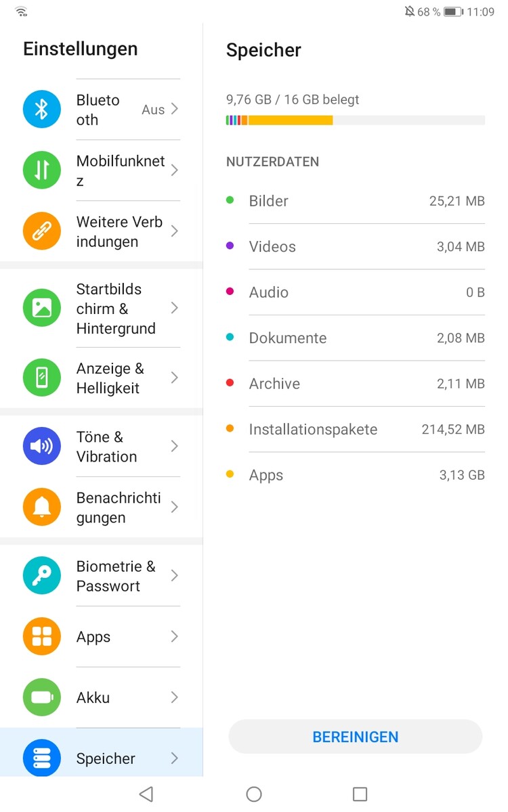Viewport: 508px width, 812px height.
Task: Tap the Startbildschirm & Hintergrund picture icon
Action: pos(42,308)
